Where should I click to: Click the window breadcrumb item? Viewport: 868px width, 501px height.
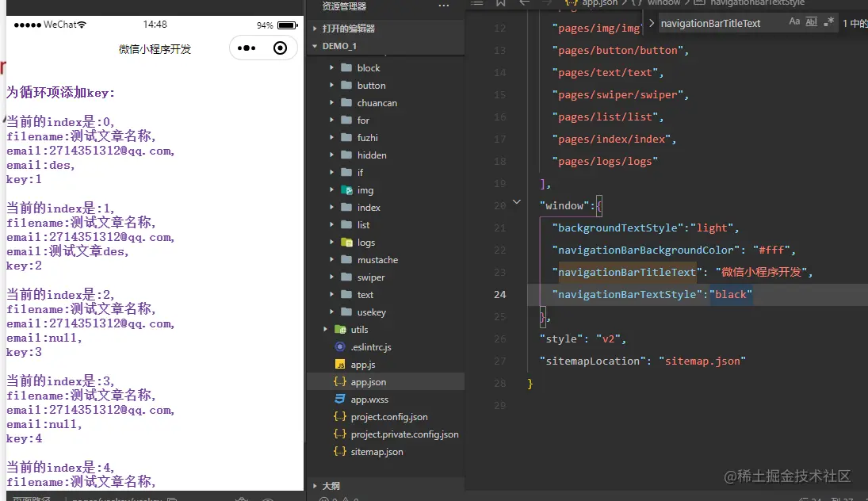[663, 2]
